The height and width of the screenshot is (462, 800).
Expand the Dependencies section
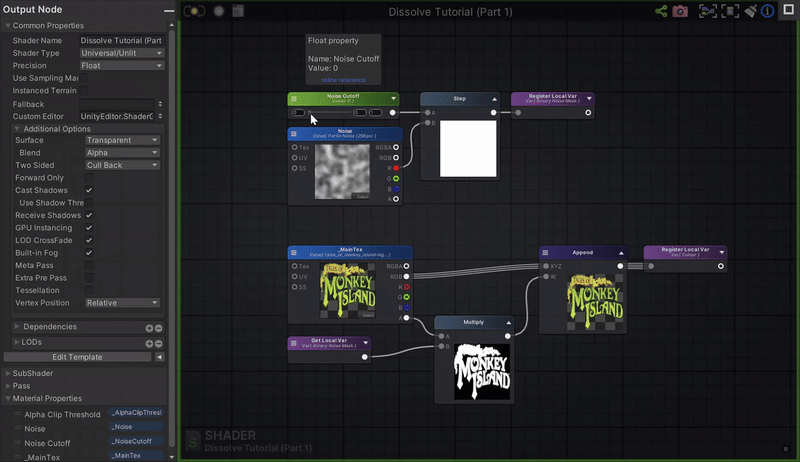(x=17, y=326)
